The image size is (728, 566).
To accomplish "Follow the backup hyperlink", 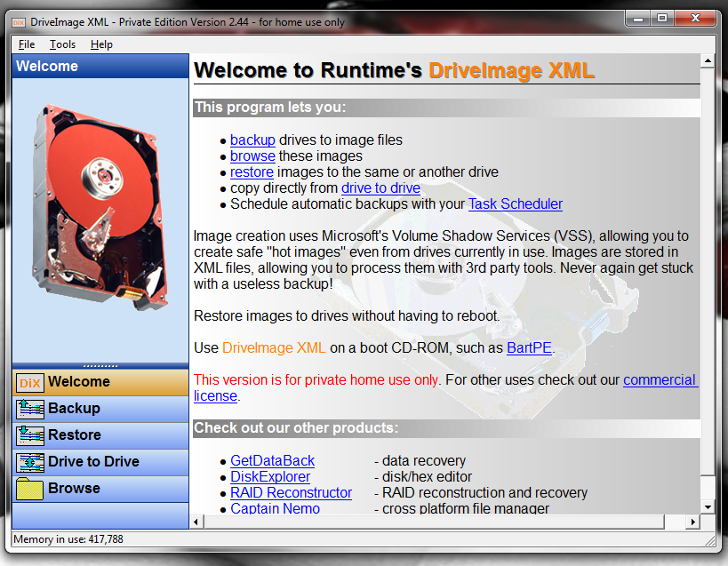I will 252,140.
